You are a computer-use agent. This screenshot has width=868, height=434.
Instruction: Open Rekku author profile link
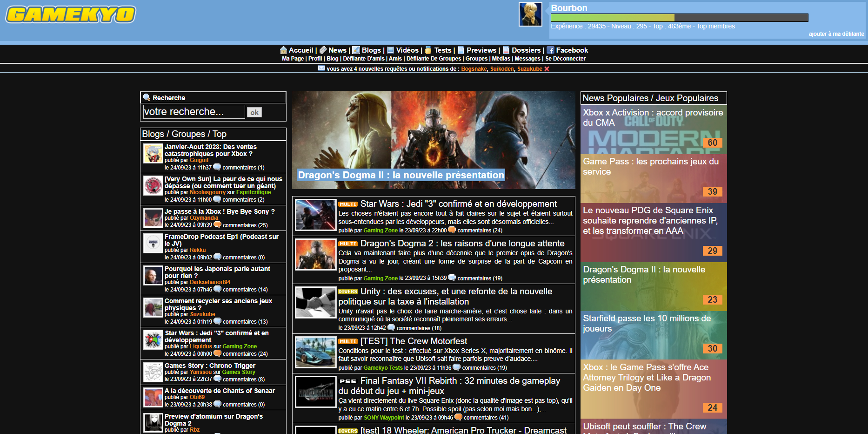pyautogui.click(x=198, y=250)
